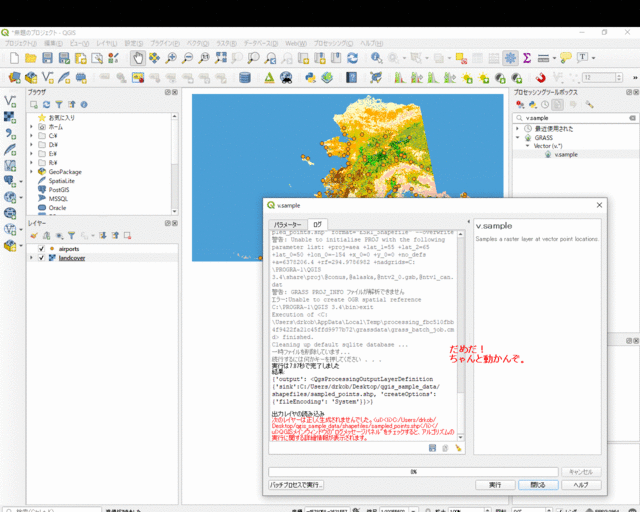Click the font size spinner in toolbar
The image size is (640, 512).
pos(602,78)
